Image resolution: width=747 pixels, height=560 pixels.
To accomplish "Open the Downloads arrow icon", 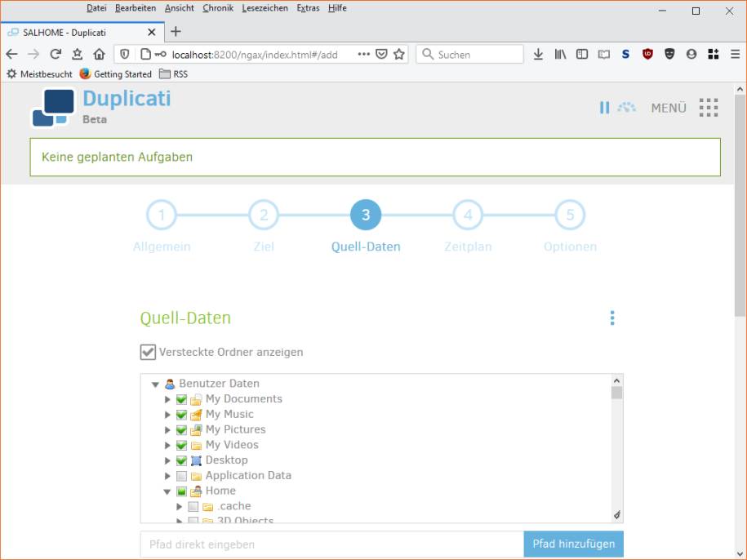I will (538, 54).
